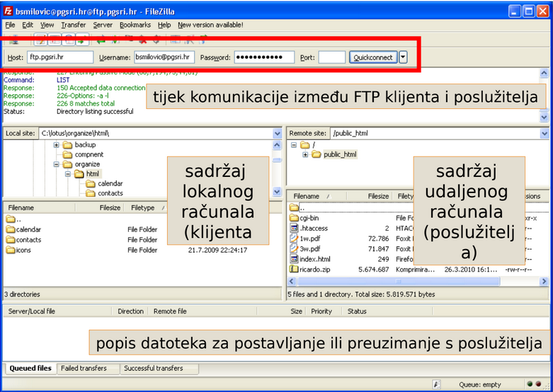Click the parent folder '..' icon in remote list

pos(294,207)
